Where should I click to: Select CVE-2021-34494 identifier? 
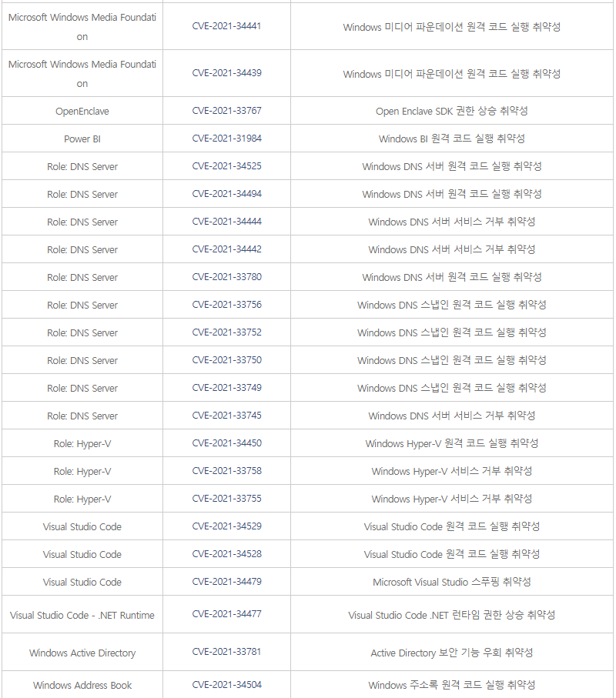pyautogui.click(x=226, y=194)
